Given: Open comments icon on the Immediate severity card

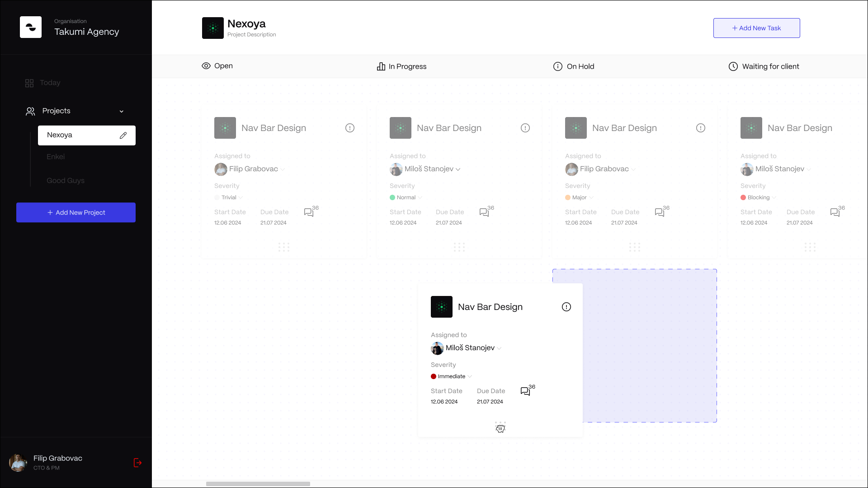Looking at the screenshot, I should [x=525, y=391].
